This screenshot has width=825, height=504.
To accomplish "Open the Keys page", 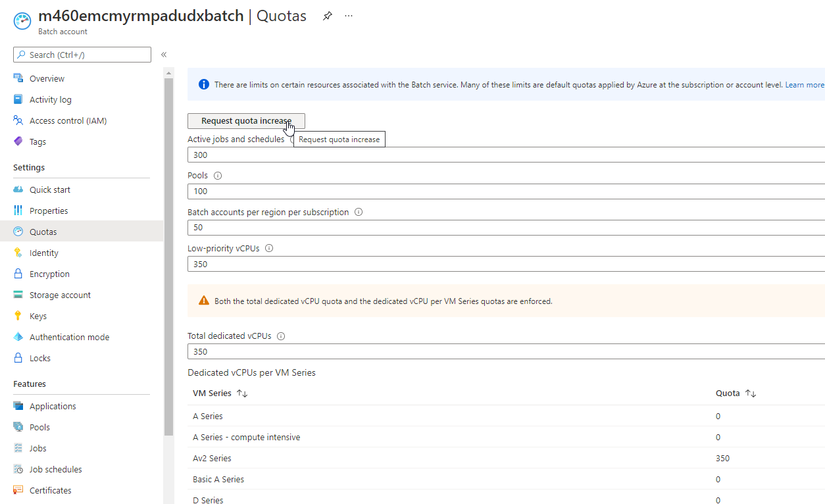I will (x=37, y=315).
